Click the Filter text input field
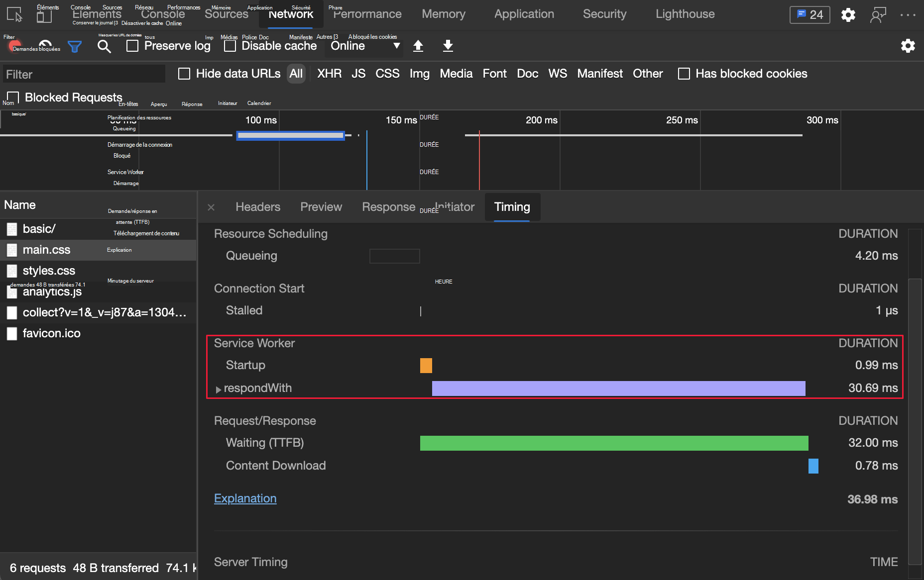This screenshot has height=580, width=924. (84, 75)
